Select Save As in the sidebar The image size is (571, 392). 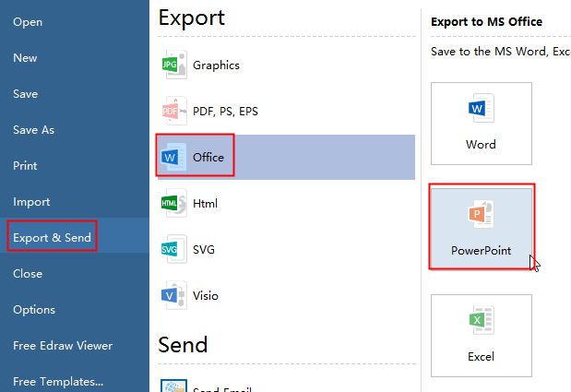[x=33, y=130]
